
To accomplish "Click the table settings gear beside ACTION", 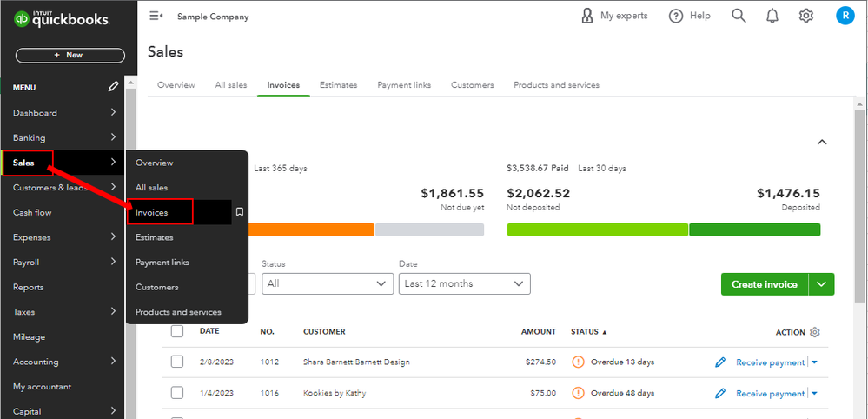I will [x=814, y=332].
